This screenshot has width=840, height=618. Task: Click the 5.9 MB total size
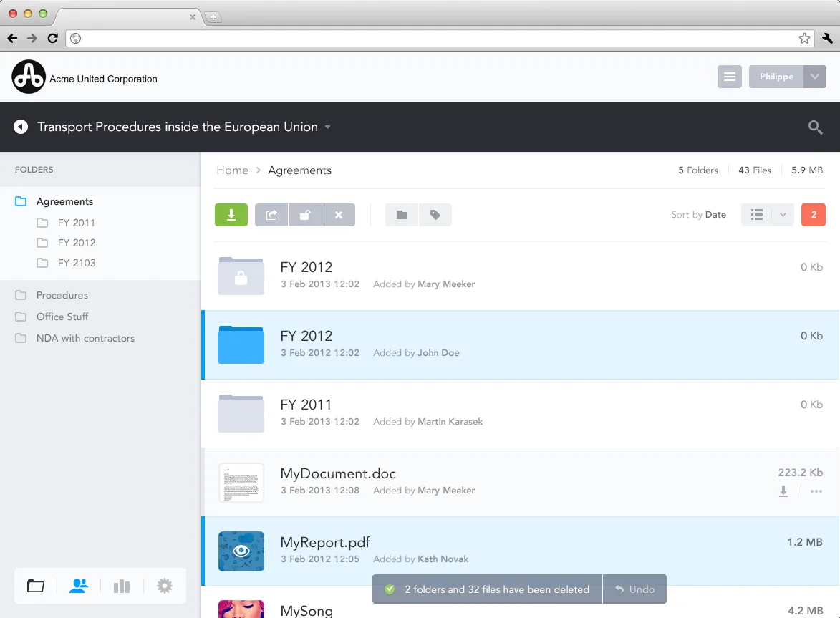click(807, 170)
